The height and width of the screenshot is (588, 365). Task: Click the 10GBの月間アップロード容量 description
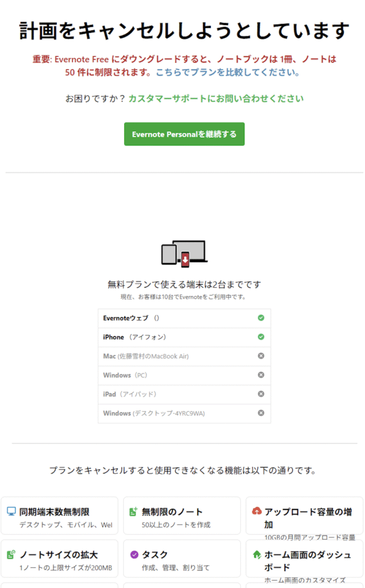[x=310, y=537]
